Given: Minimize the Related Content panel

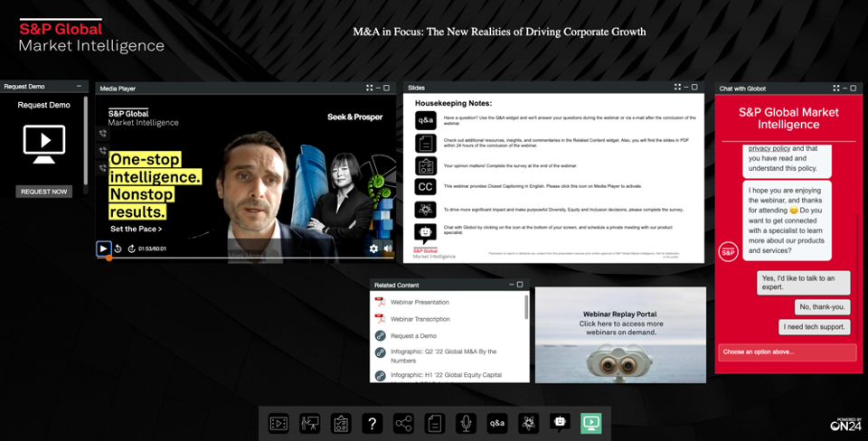Looking at the screenshot, I should coord(509,285).
